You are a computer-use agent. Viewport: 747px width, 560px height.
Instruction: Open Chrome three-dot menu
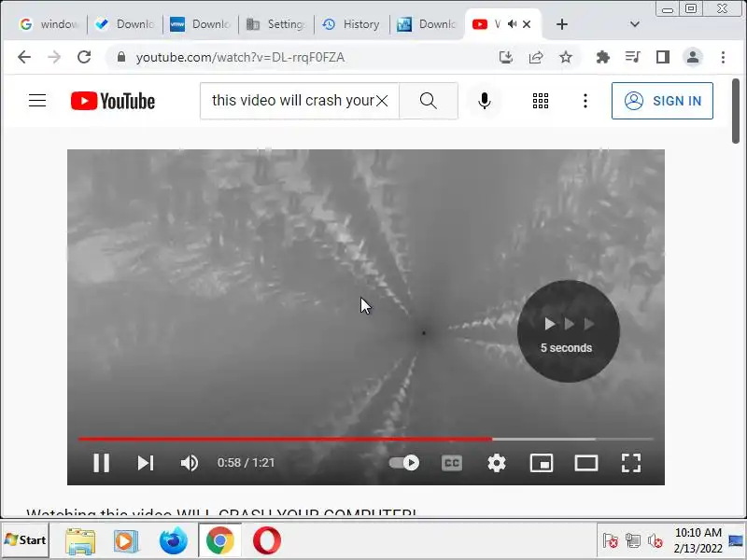point(723,57)
